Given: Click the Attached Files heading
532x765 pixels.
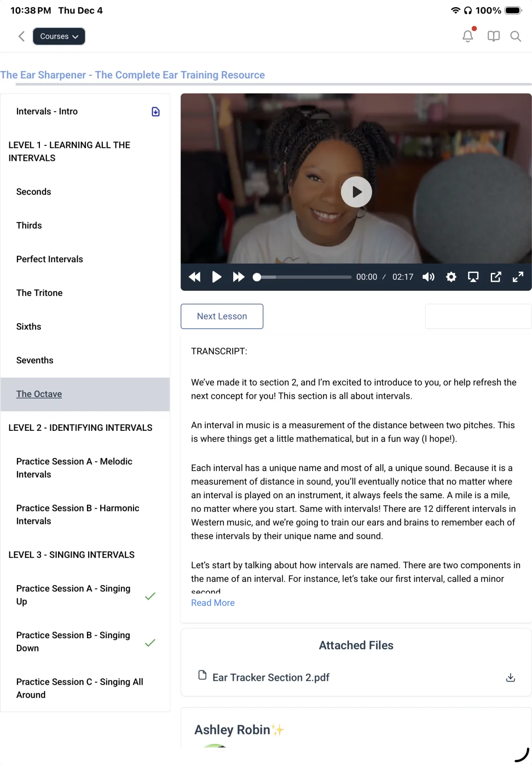Looking at the screenshot, I should (356, 645).
